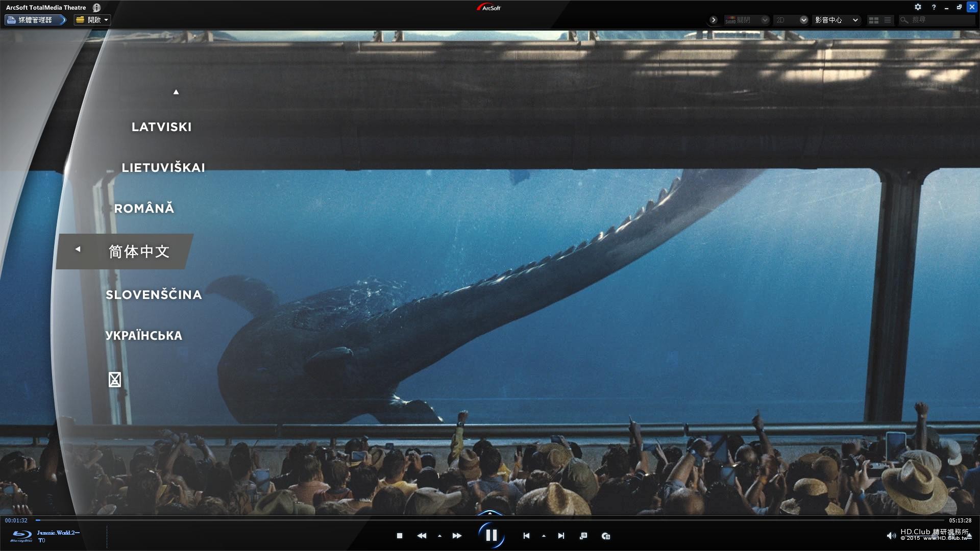Skip to the next chapter
This screenshot has height=551, width=980.
tap(561, 535)
